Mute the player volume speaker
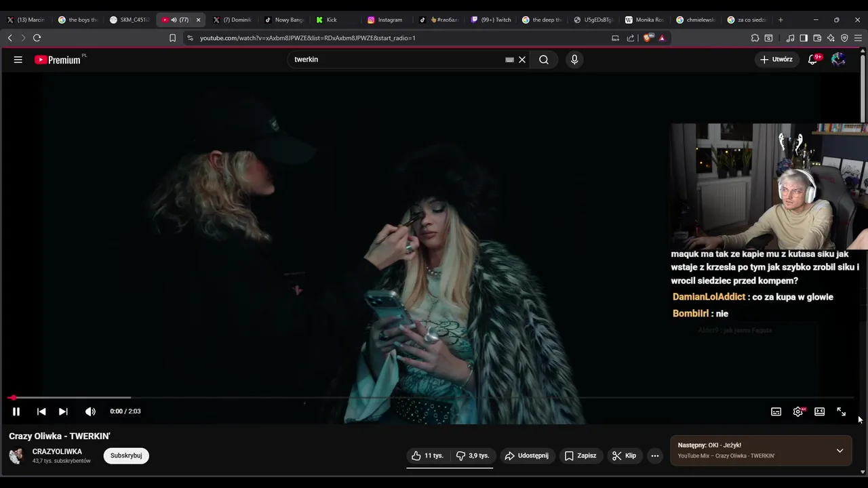868x488 pixels. click(x=90, y=411)
